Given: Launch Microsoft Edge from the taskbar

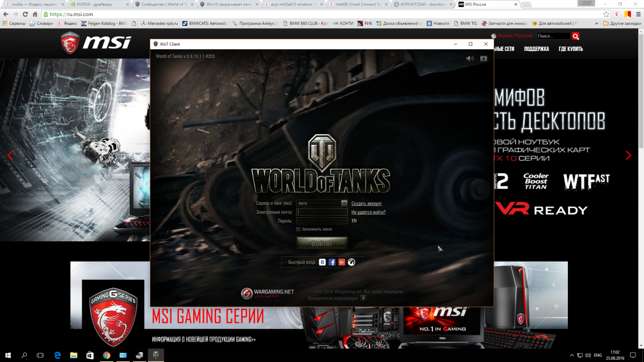Looking at the screenshot, I should 57,355.
